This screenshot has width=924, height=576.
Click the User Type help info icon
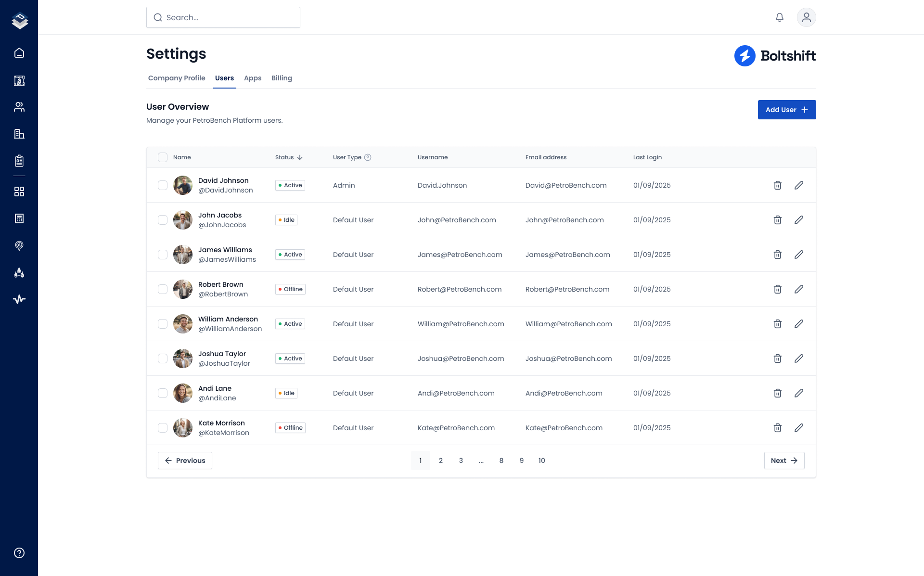click(x=368, y=157)
